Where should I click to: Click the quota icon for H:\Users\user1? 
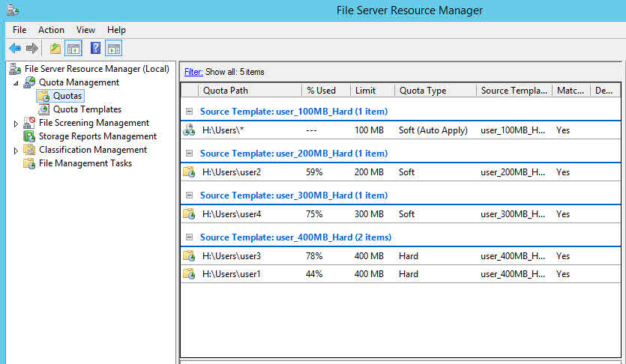(x=189, y=273)
